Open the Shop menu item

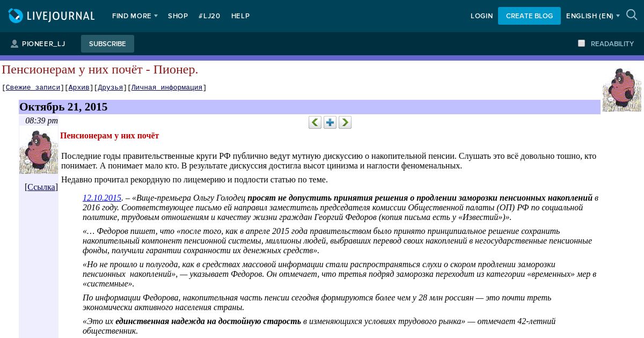pos(178,16)
